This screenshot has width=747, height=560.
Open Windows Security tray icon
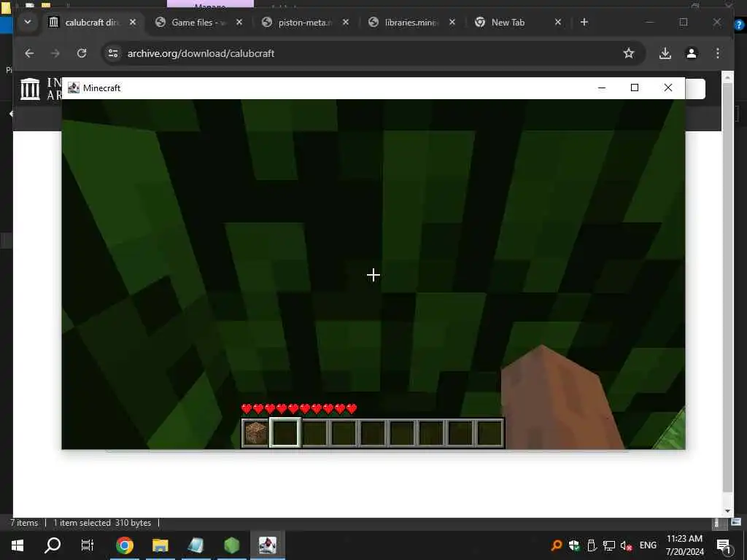(573, 545)
